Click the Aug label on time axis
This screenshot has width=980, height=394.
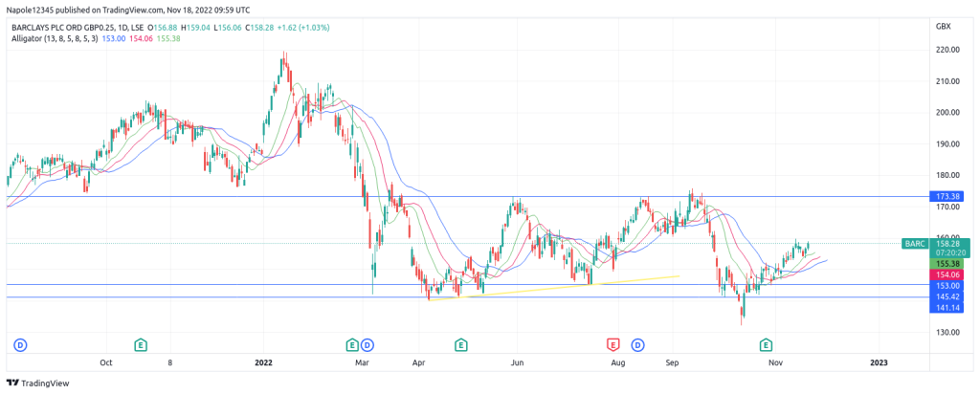pos(618,362)
